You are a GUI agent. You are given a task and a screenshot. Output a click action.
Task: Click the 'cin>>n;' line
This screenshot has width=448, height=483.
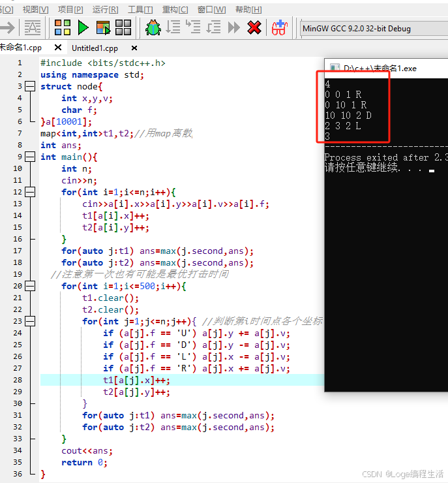point(79,180)
